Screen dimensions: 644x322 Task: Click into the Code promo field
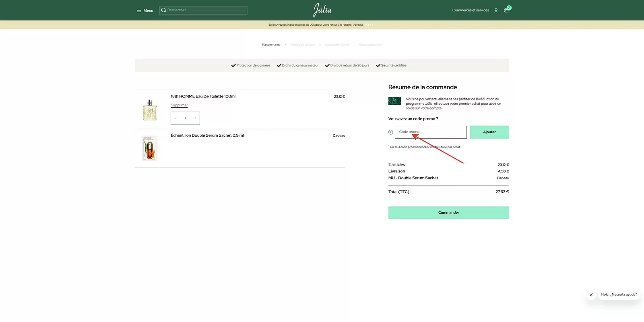click(431, 132)
